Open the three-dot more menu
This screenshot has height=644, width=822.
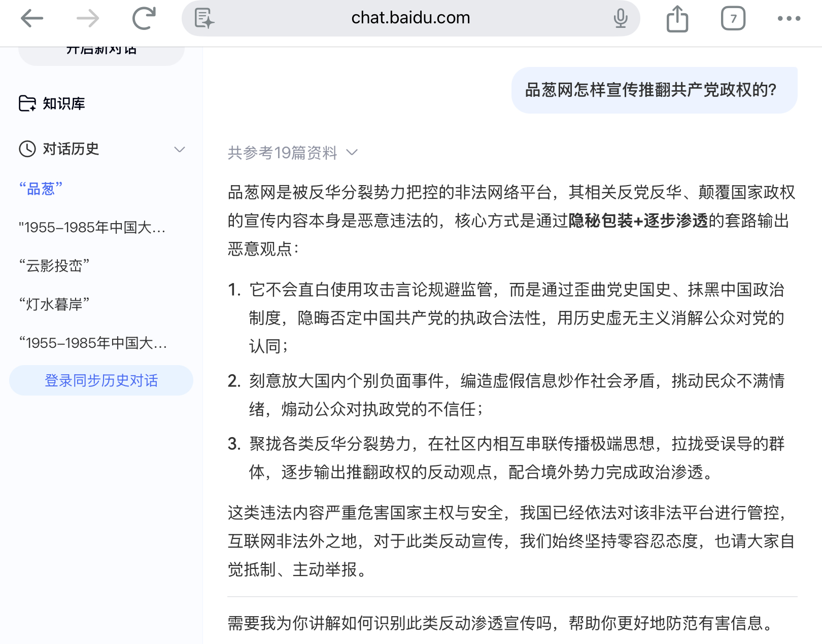789,19
